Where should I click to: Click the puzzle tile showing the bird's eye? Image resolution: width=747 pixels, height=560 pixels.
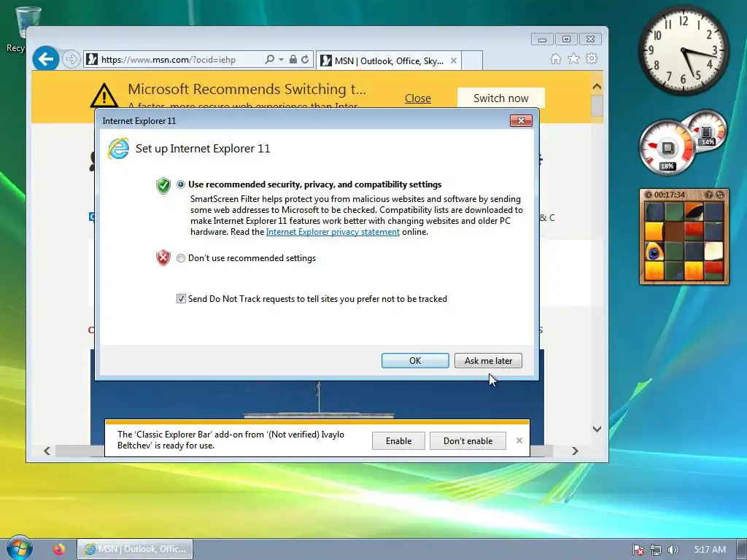click(x=654, y=252)
